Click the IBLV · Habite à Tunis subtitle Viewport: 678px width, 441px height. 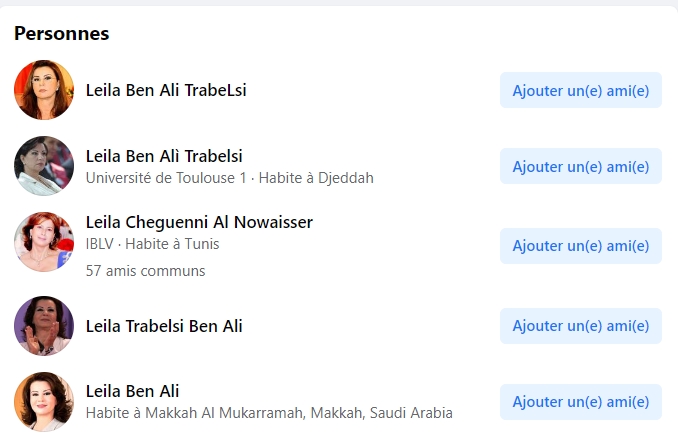[x=152, y=244]
